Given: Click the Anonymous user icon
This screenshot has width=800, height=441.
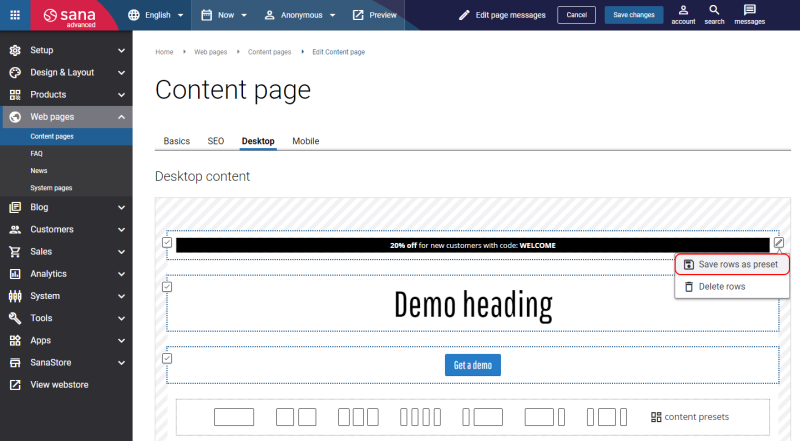Looking at the screenshot, I should click(x=269, y=15).
